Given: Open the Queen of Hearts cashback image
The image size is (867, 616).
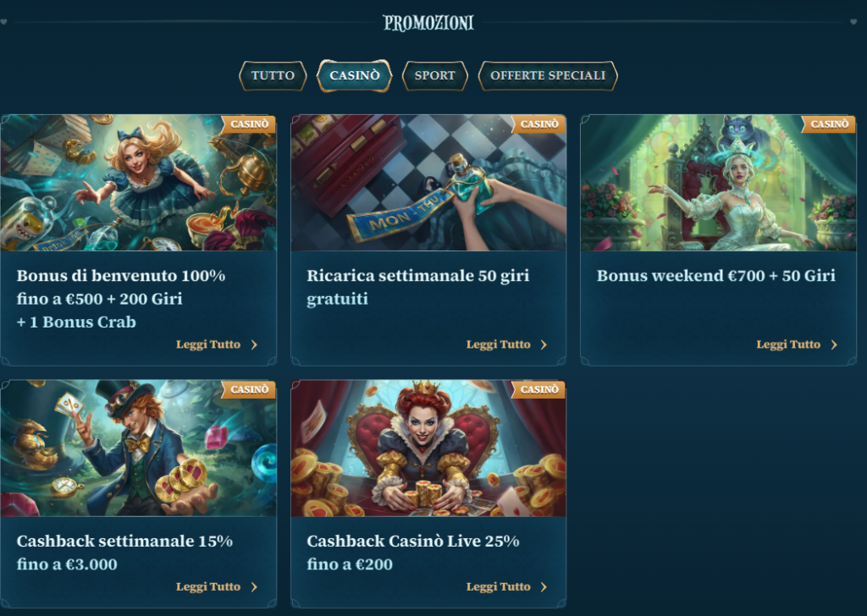Looking at the screenshot, I should [428, 448].
